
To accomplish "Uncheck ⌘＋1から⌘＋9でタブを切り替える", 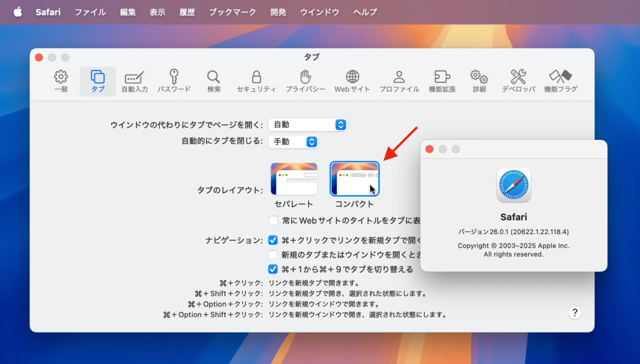I will [273, 269].
